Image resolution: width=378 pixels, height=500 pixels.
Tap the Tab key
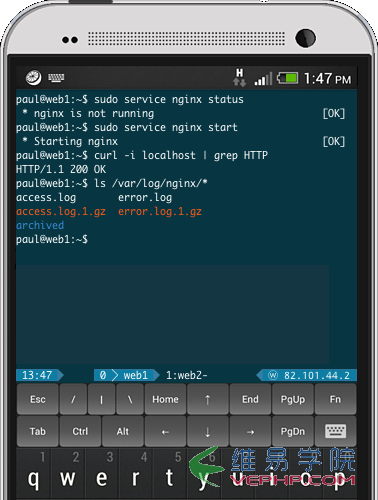pyautogui.click(x=38, y=431)
